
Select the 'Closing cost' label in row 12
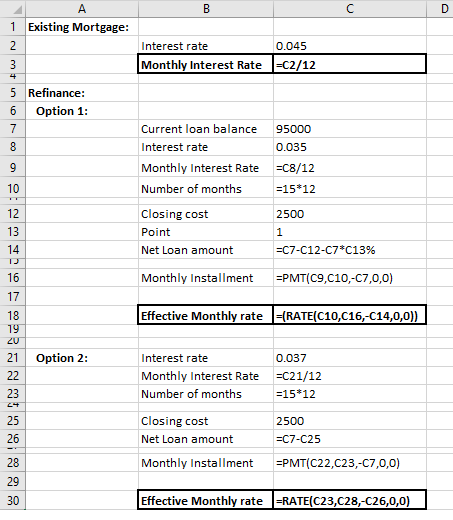(206, 214)
